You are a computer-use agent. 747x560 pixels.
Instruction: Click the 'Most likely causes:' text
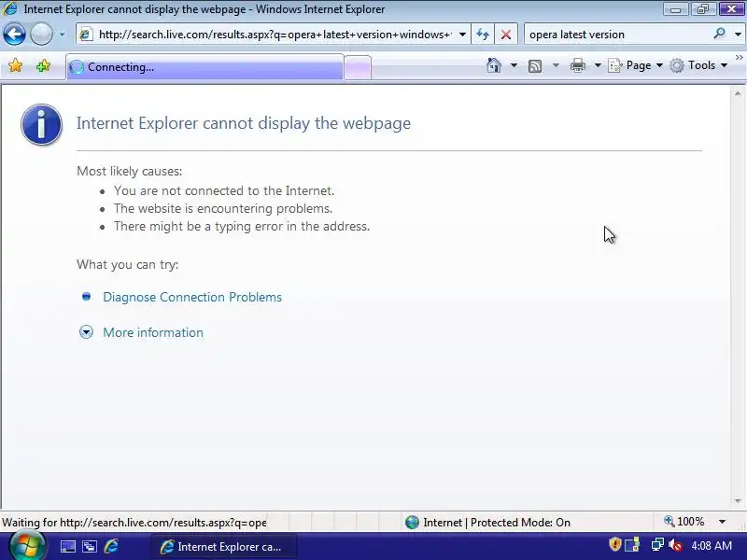[x=130, y=171]
